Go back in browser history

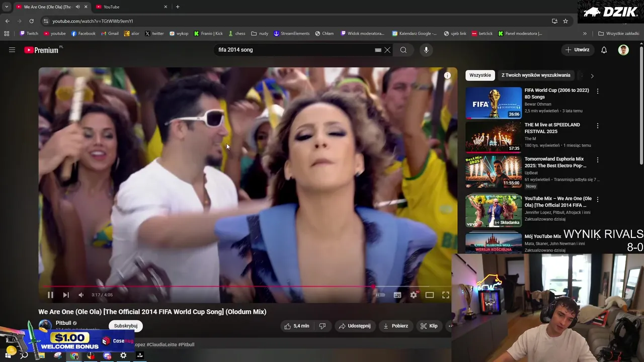7,21
